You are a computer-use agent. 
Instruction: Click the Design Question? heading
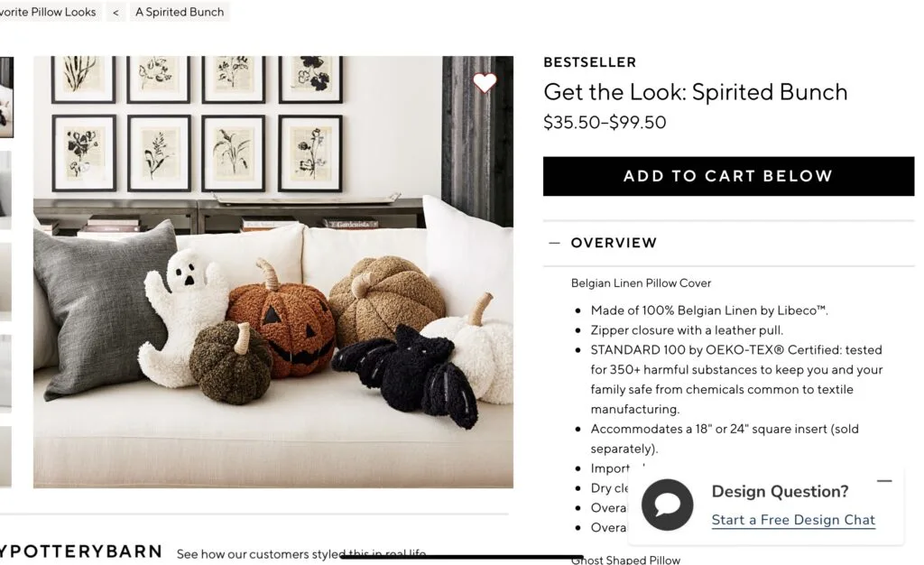pos(780,492)
